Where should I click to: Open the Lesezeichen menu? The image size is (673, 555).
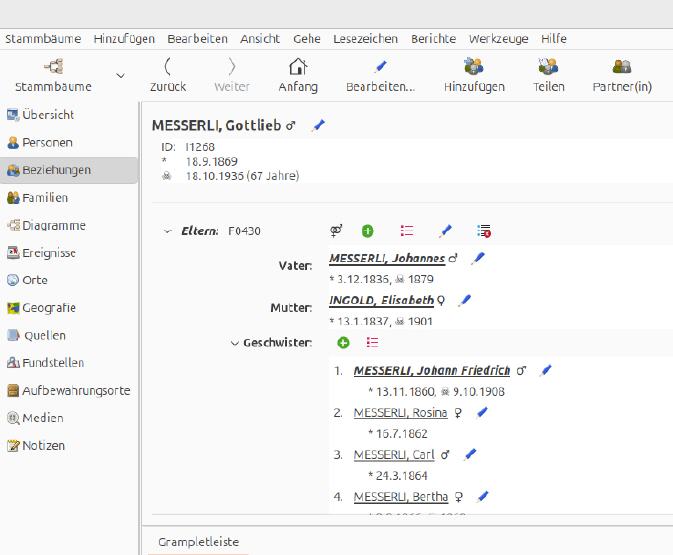[x=365, y=39]
